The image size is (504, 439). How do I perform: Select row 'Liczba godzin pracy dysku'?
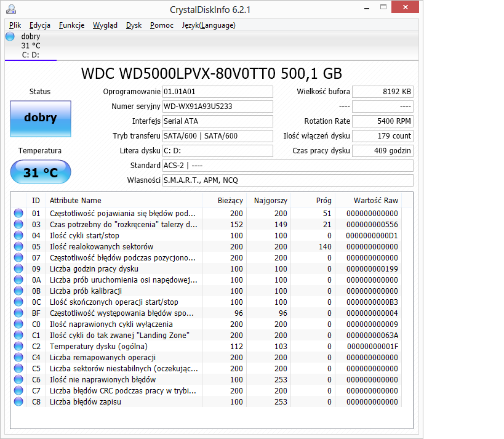coord(206,269)
